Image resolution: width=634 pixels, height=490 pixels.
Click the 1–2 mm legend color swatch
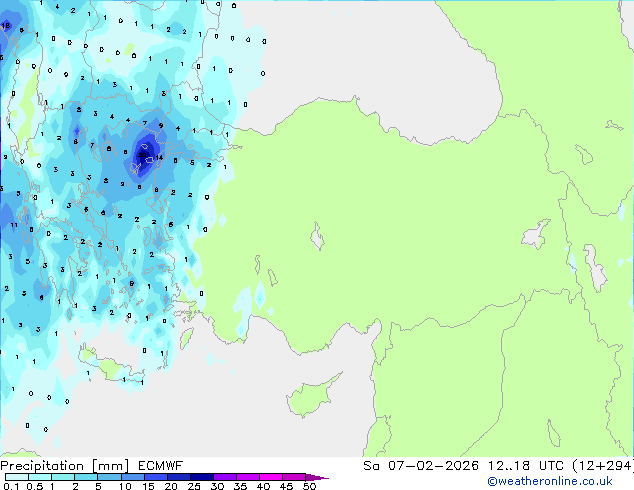63,477
